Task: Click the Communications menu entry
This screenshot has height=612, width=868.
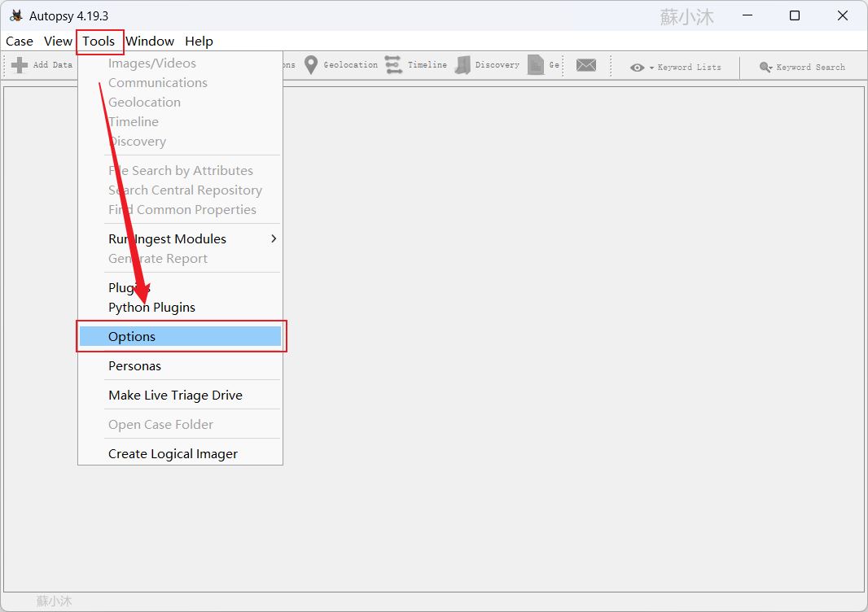Action: pyautogui.click(x=181, y=82)
